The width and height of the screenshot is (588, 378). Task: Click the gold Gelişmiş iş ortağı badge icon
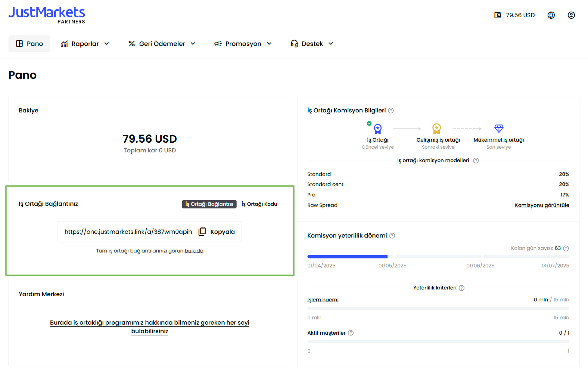pyautogui.click(x=436, y=128)
